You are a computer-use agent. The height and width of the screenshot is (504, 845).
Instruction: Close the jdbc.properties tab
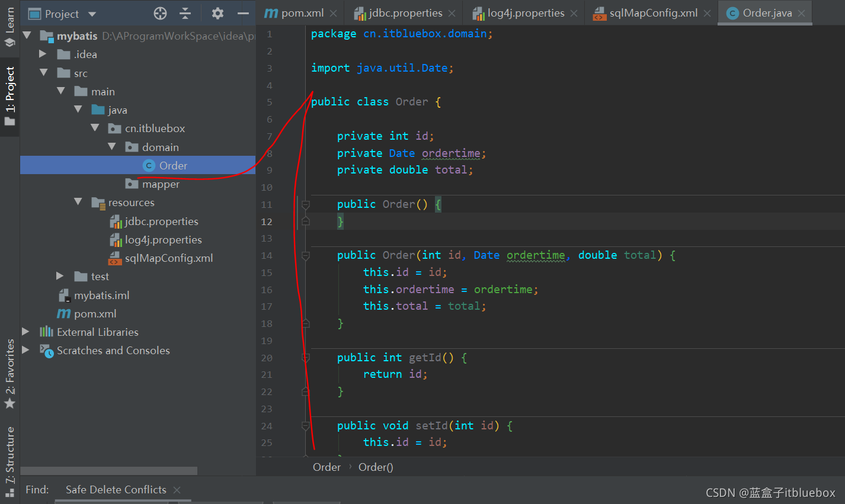click(x=452, y=14)
